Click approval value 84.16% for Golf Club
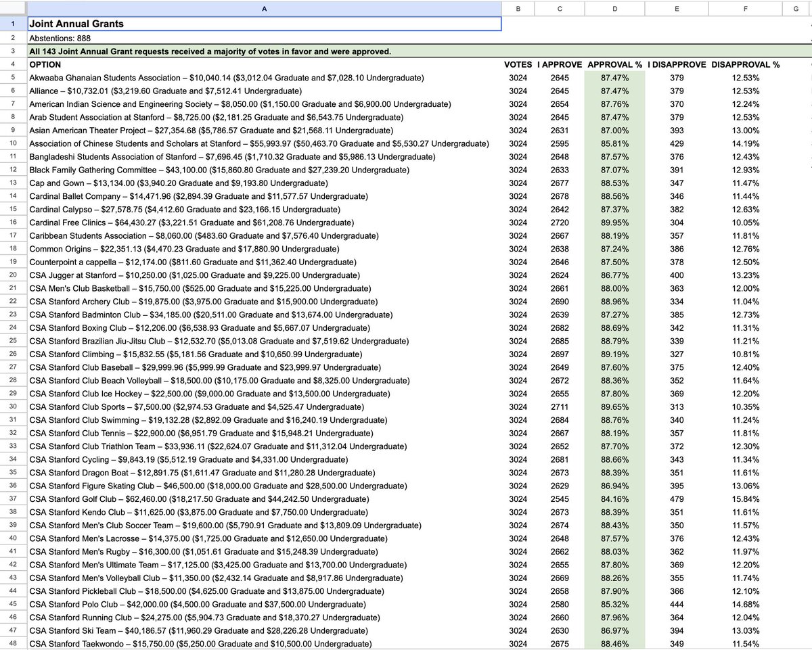Image resolution: width=812 pixels, height=650 pixels. (x=615, y=499)
